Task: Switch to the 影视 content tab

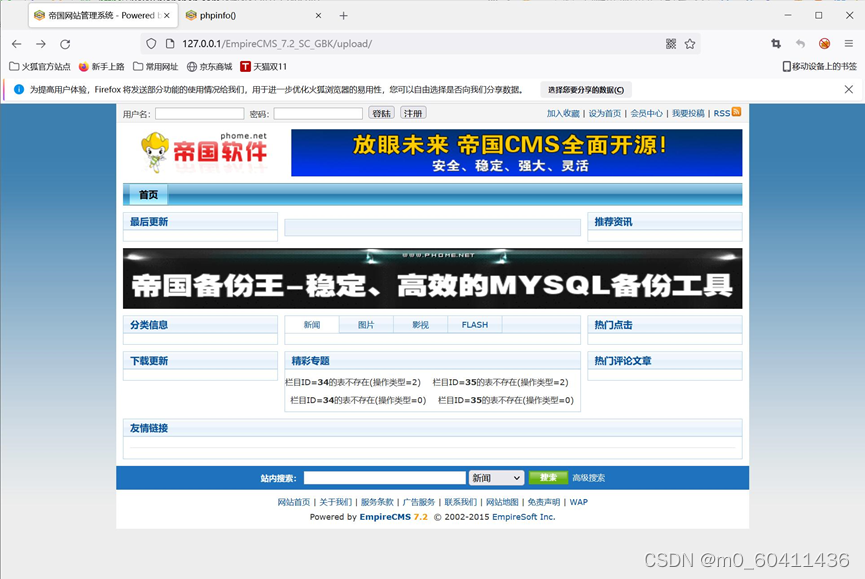Action: click(420, 325)
